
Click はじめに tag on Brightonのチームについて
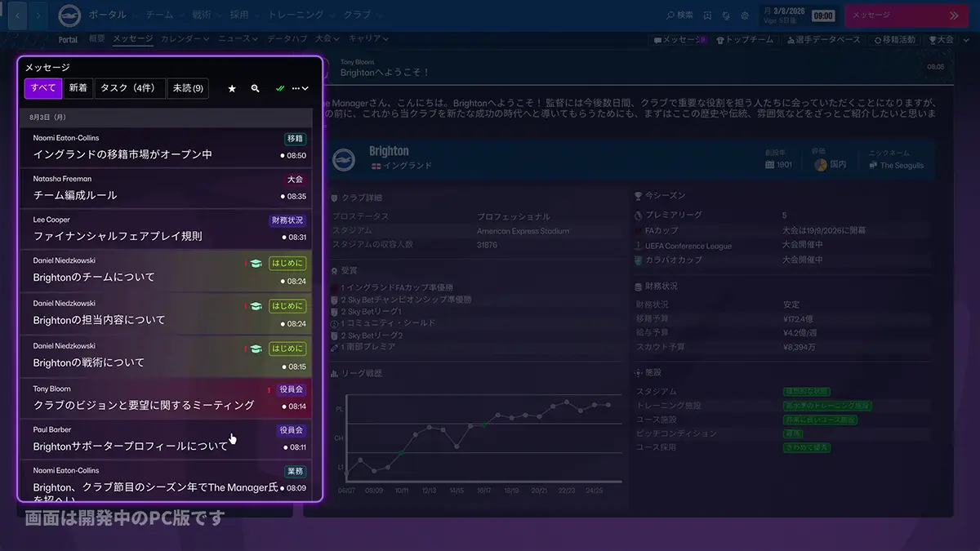pyautogui.click(x=287, y=264)
